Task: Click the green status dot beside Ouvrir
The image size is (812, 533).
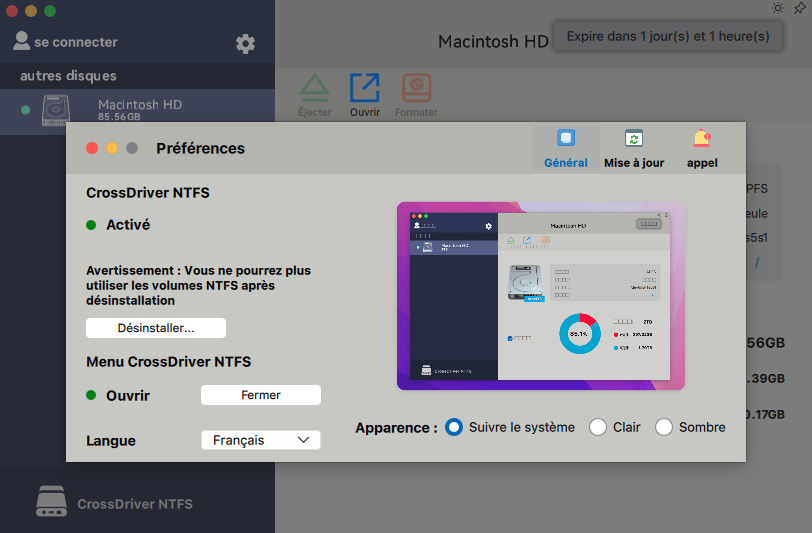Action: pos(91,395)
